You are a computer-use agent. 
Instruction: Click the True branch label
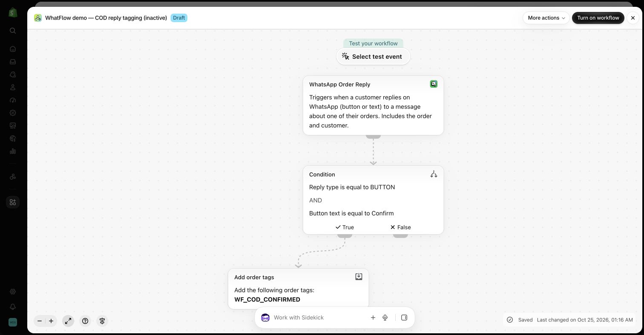(x=345, y=227)
